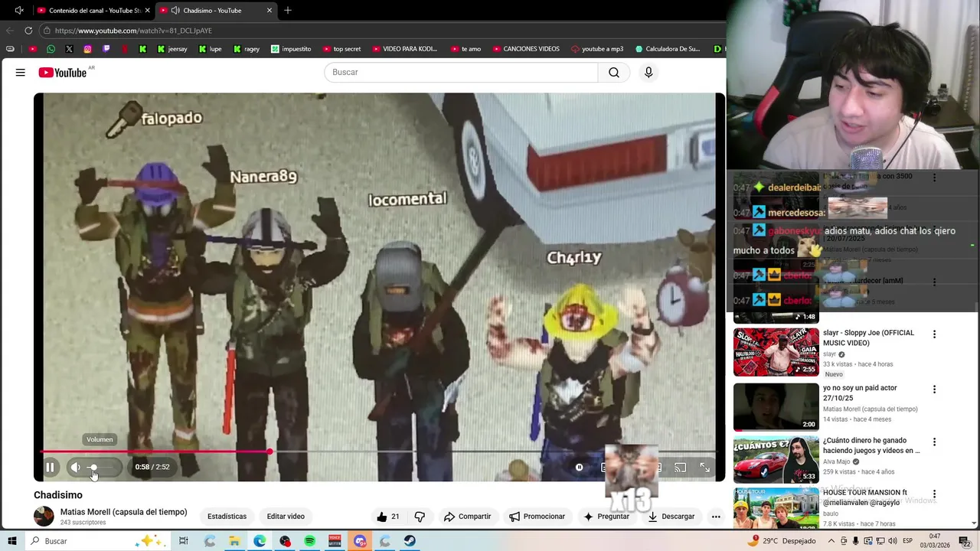The height and width of the screenshot is (551, 980).
Task: Open WhatsApp bookmark icon
Action: click(x=51, y=49)
